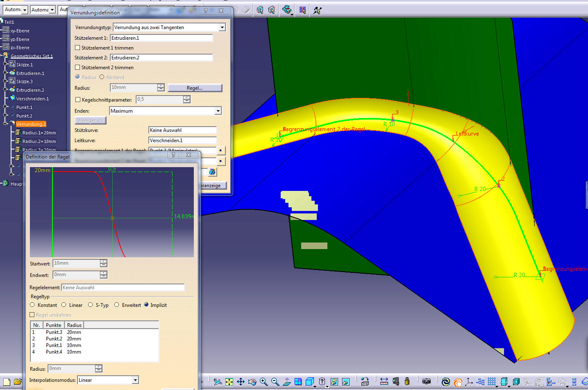Click the second cube select icon in top toolbar
The width and height of the screenshot is (588, 390).
(271, 10)
